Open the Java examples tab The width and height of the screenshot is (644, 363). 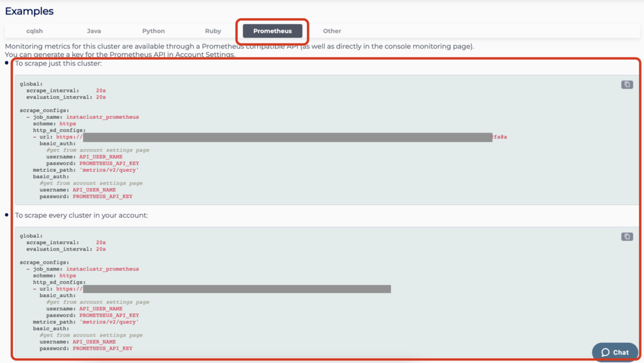[x=94, y=31]
